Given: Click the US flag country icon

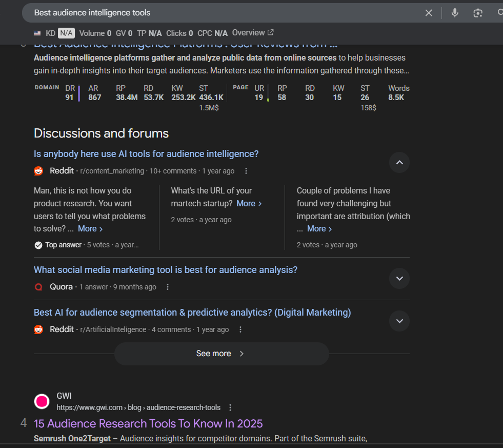Looking at the screenshot, I should pyautogui.click(x=37, y=33).
